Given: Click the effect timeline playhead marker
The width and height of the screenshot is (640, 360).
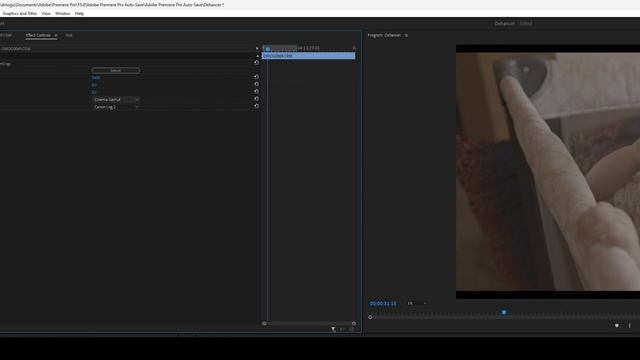Looking at the screenshot, I should pos(268,49).
